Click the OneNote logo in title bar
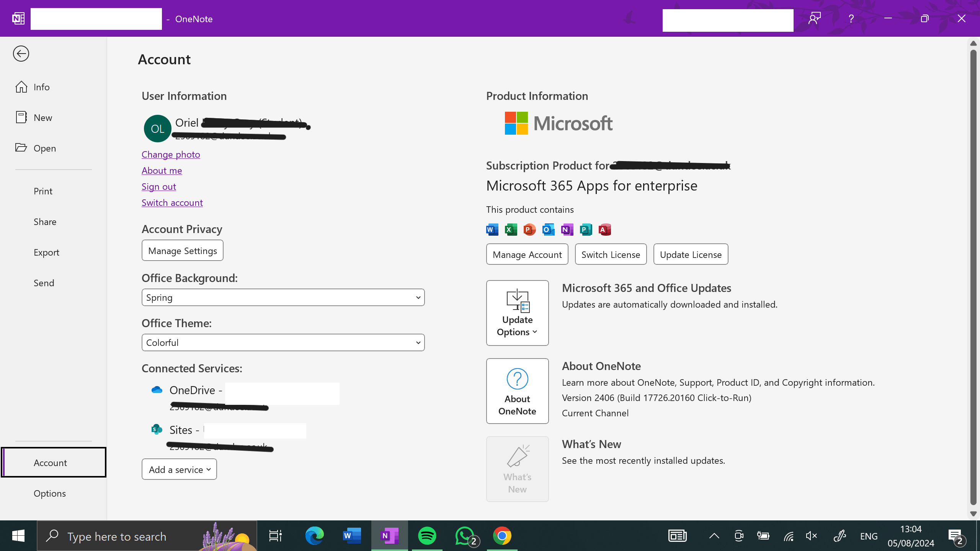Viewport: 980px width, 551px height. (18, 18)
